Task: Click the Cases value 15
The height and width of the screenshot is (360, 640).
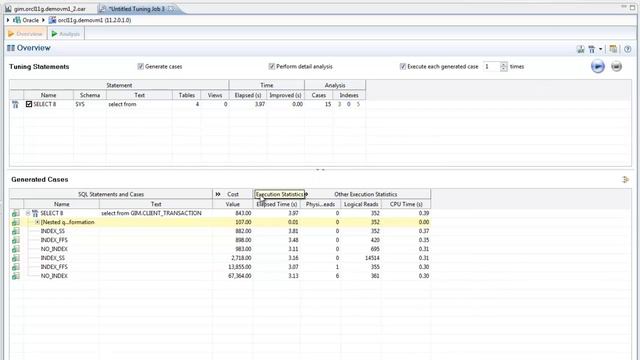Action: tap(328, 104)
